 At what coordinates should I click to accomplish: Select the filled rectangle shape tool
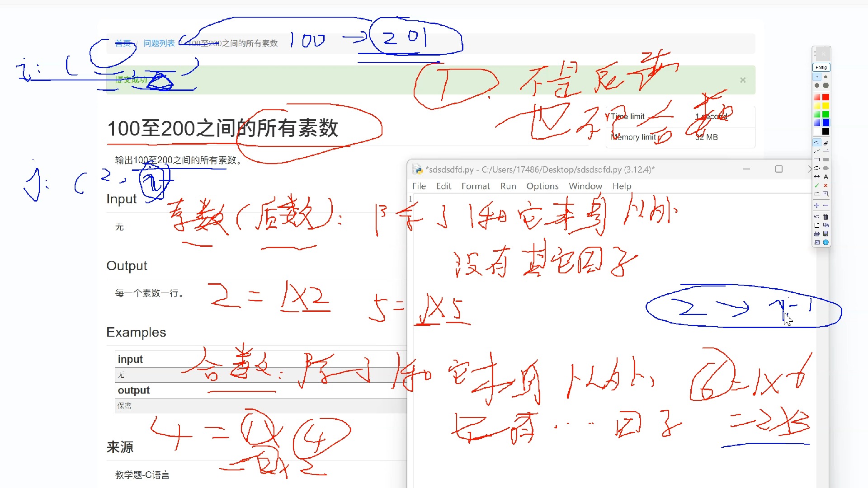click(x=826, y=160)
